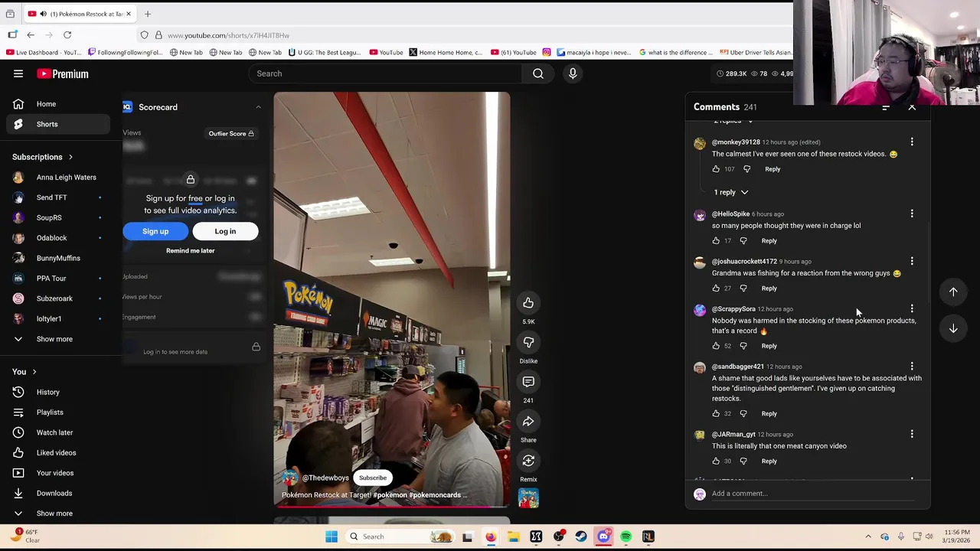
Task: Expand the You section header
Action: (x=24, y=372)
